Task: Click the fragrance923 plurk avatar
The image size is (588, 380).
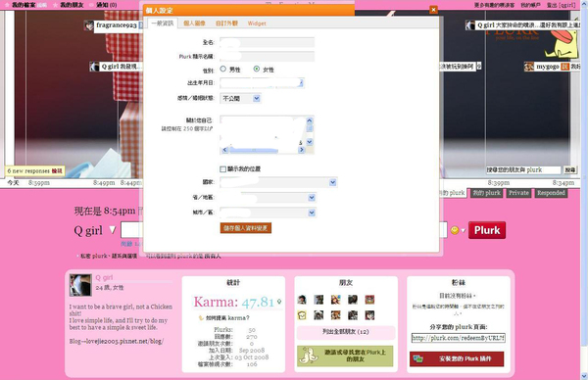Action: (x=89, y=25)
